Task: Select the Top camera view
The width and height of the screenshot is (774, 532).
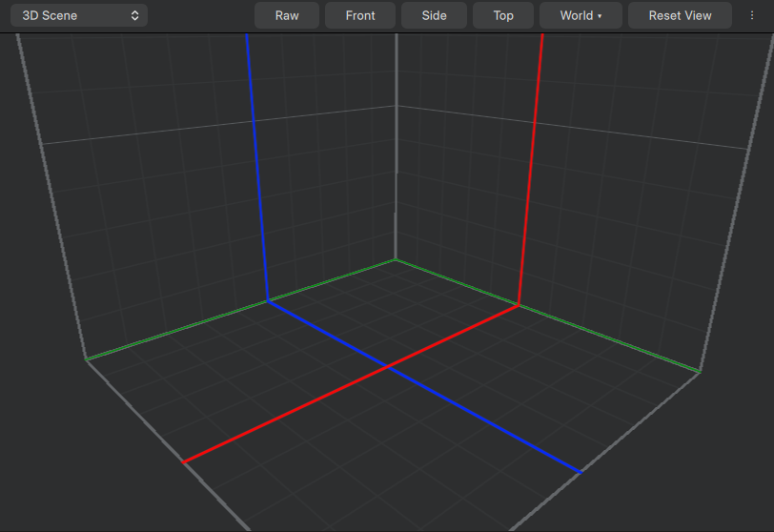Action: tap(503, 15)
